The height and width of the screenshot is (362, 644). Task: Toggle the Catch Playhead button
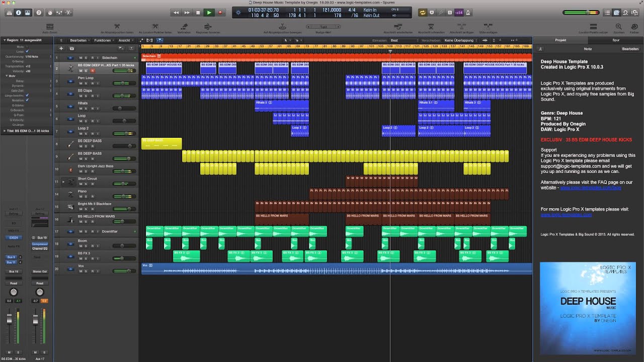160,40
